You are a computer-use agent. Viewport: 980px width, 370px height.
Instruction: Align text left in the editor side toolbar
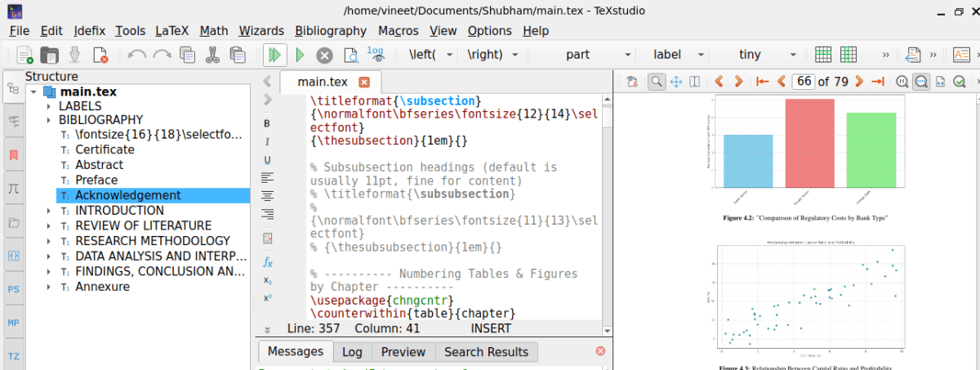coord(267,177)
